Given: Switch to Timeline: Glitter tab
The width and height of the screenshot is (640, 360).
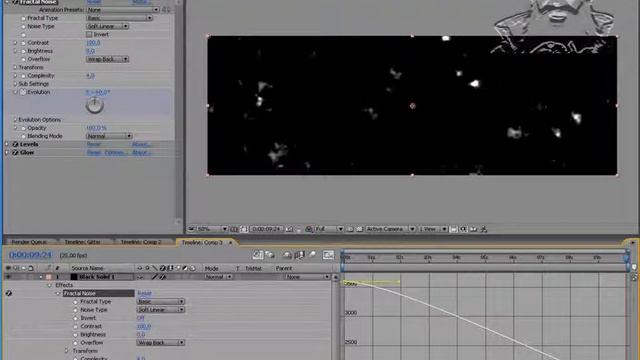Looking at the screenshot, I should pos(83,242).
